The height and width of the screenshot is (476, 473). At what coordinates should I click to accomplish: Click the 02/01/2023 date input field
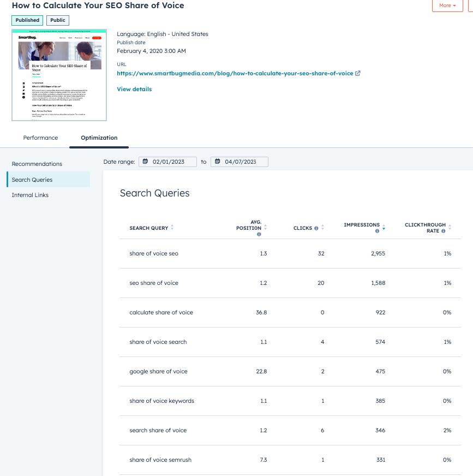click(x=169, y=162)
